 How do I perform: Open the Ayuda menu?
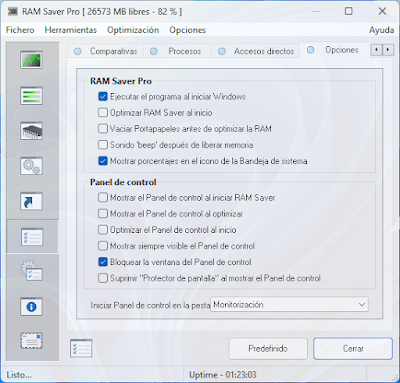pyautogui.click(x=381, y=30)
